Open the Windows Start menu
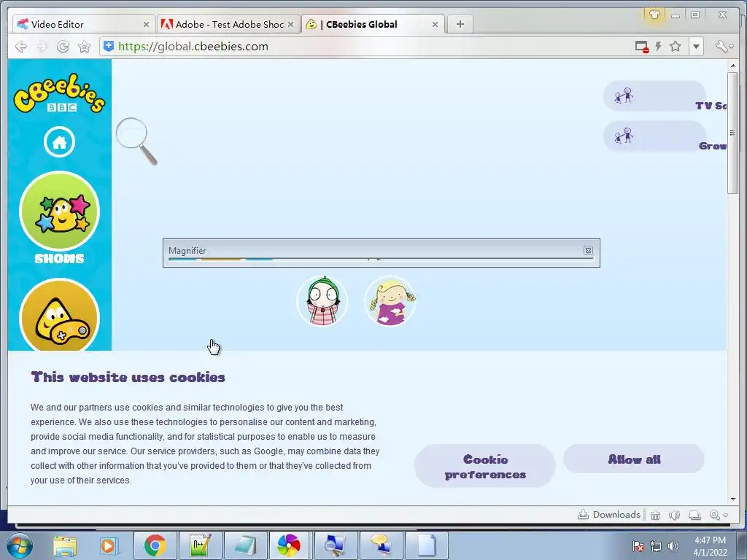 19,545
